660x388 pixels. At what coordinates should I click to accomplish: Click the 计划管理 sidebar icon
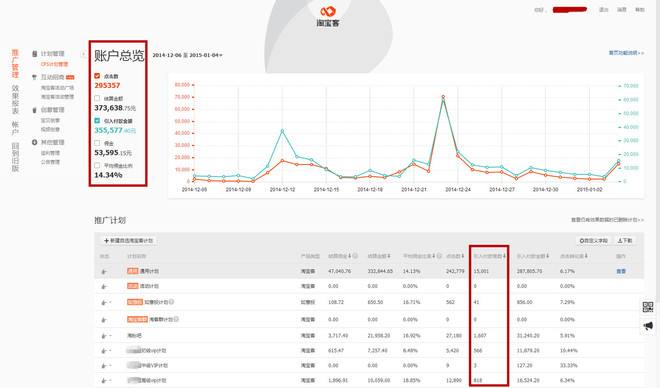pyautogui.click(x=35, y=54)
